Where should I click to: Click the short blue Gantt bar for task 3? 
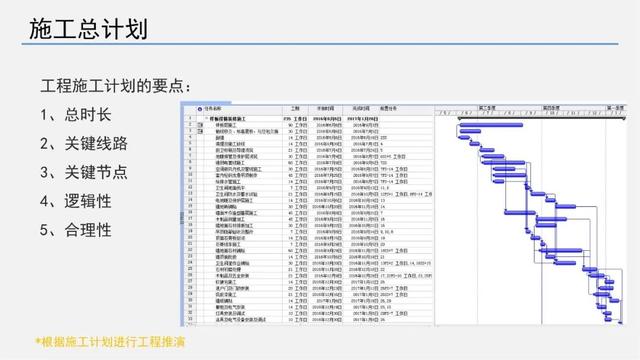(470, 131)
